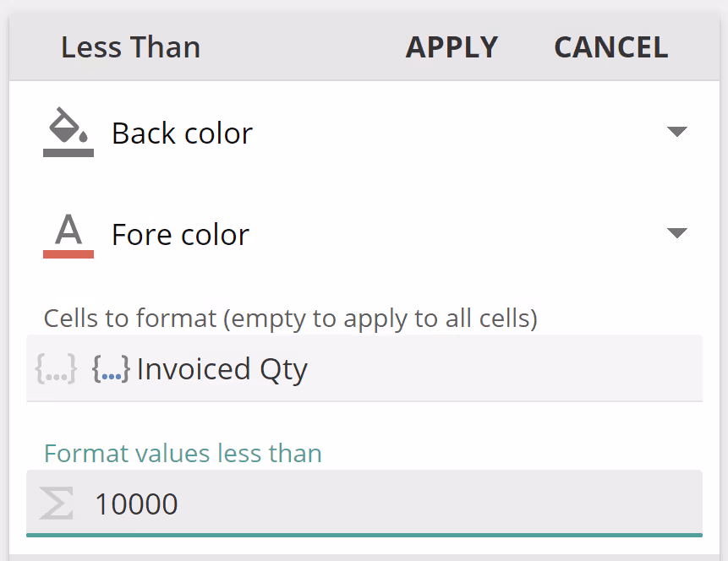Click the blue braces icon before Invoiced Qty
The width and height of the screenshot is (728, 561).
click(111, 368)
